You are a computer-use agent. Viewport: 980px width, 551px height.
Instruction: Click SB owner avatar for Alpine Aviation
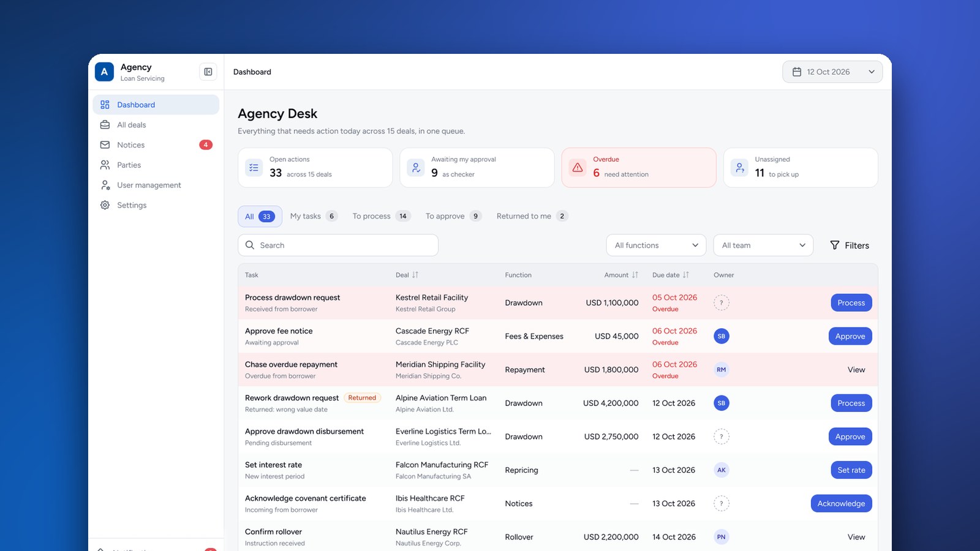point(722,403)
